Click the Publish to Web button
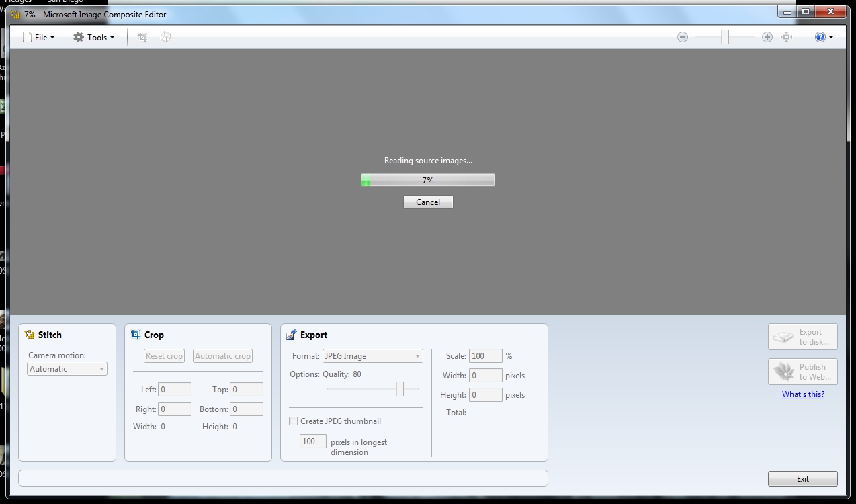The height and width of the screenshot is (504, 856). click(803, 372)
